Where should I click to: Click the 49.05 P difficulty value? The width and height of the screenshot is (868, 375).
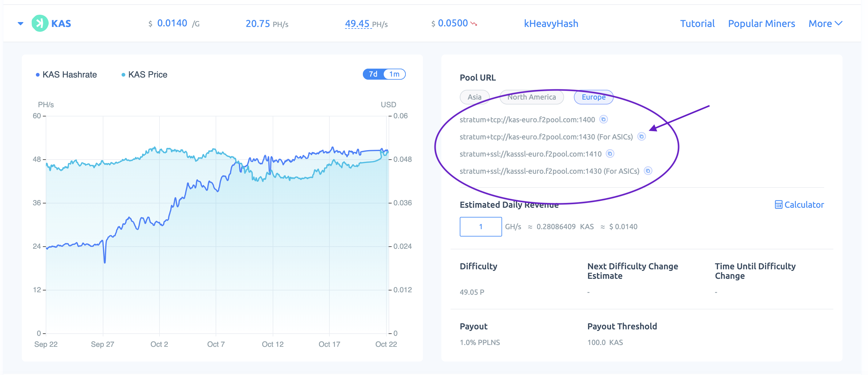coord(472,292)
